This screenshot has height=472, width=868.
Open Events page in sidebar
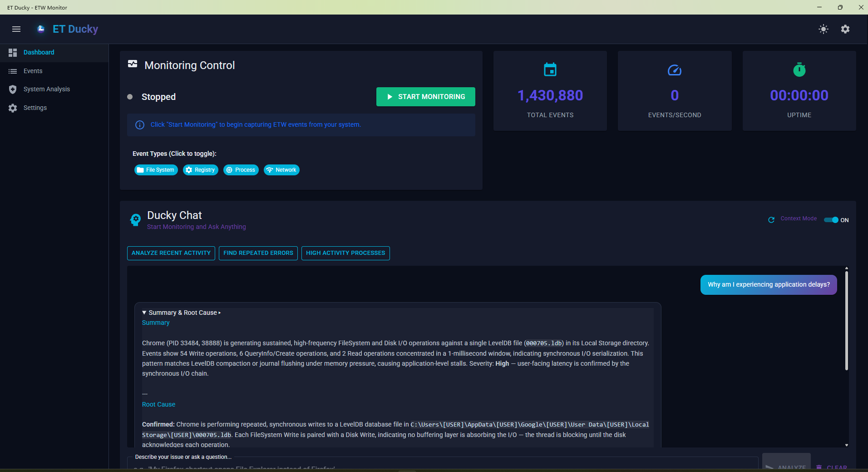(33, 71)
